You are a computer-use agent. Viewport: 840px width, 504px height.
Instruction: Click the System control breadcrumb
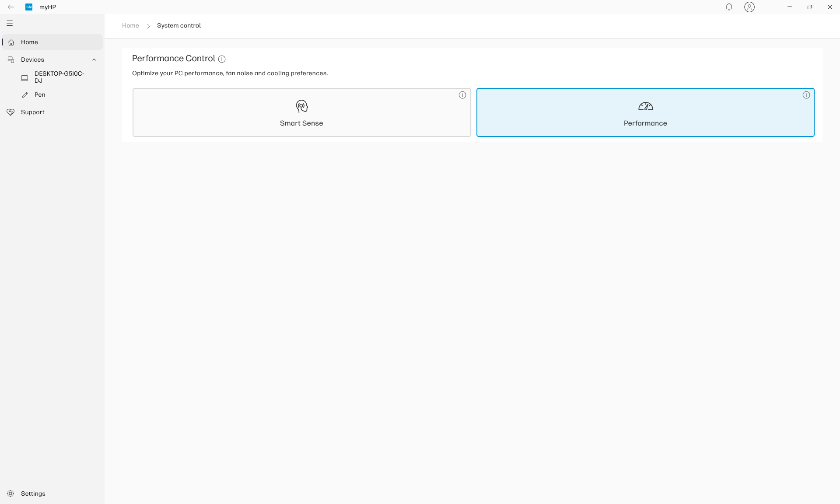[x=179, y=25]
